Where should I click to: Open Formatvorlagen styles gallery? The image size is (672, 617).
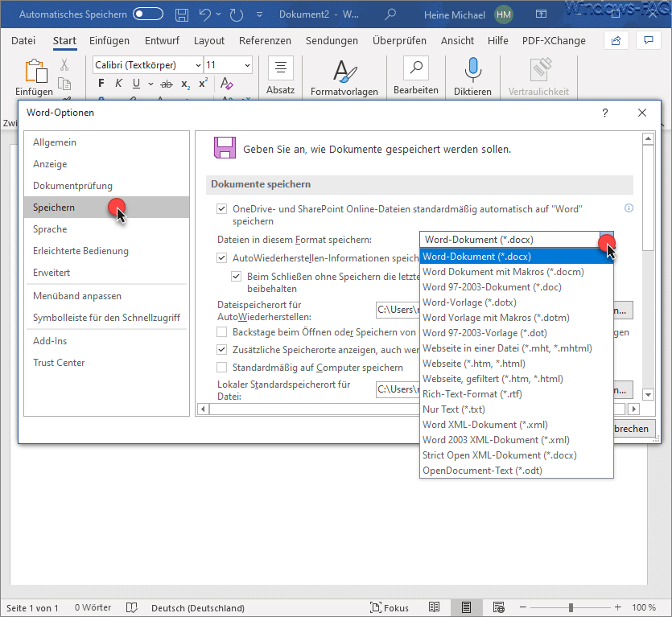(x=344, y=77)
